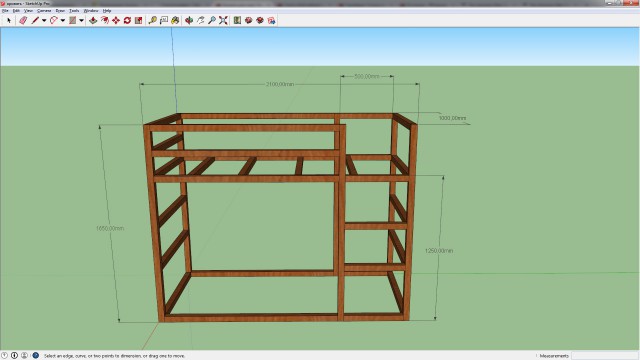Select the 1650,00mm height dimension
Image resolution: width=640 pixels, height=360 pixels.
tap(110, 228)
